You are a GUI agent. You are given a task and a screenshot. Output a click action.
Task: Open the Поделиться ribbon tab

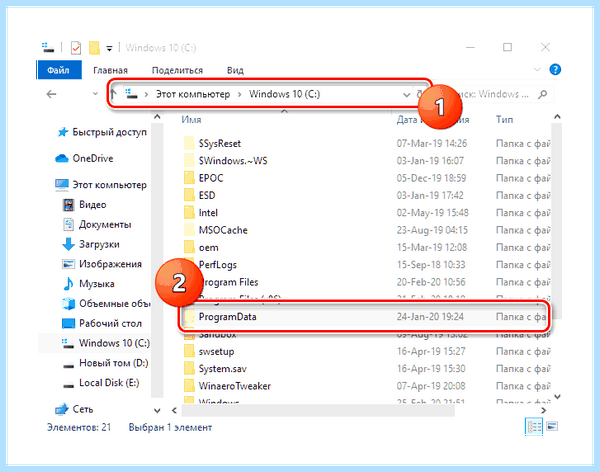pos(177,70)
